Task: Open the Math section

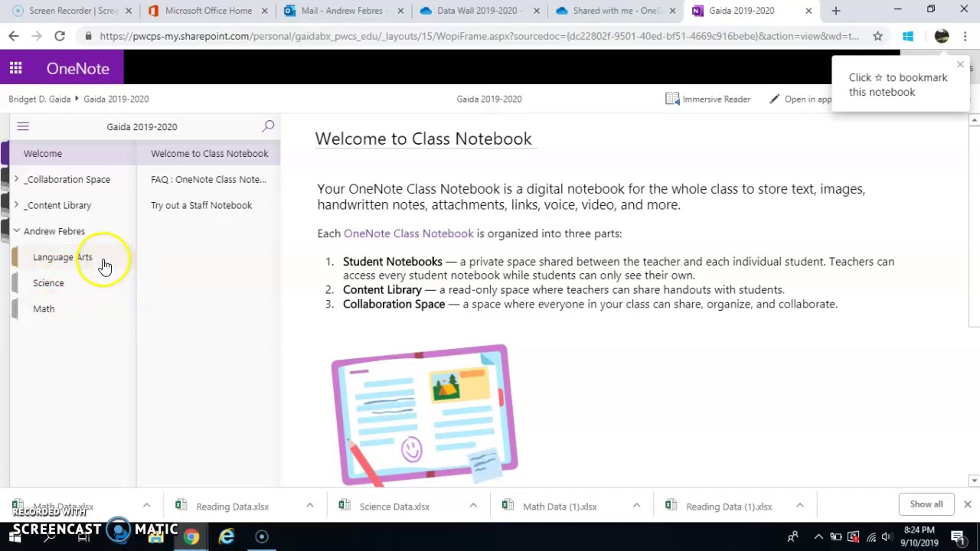Action: pos(44,309)
